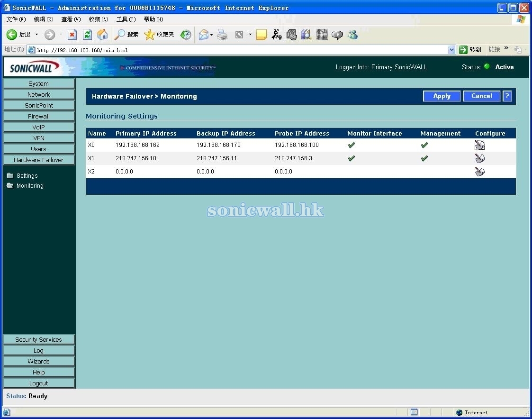
Task: Open Favorites star in the toolbar
Action: (x=149, y=34)
